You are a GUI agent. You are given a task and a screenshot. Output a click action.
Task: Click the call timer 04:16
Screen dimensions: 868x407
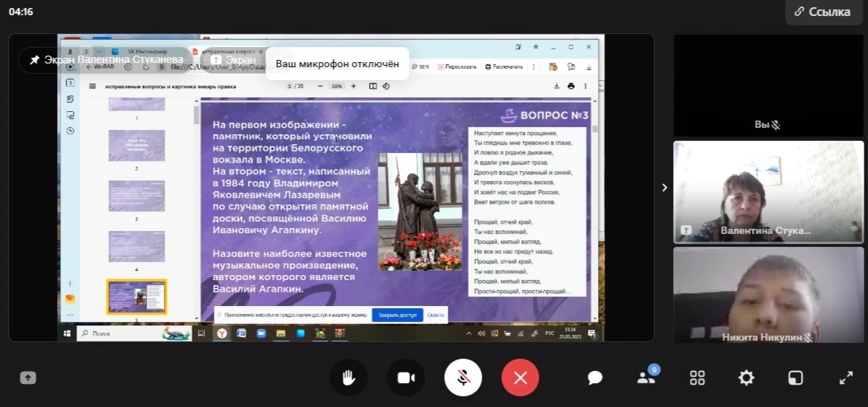(22, 12)
